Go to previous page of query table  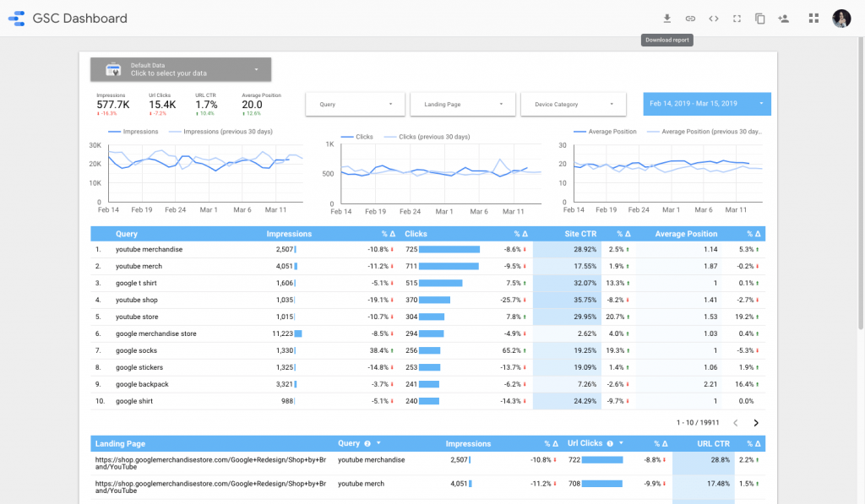736,423
